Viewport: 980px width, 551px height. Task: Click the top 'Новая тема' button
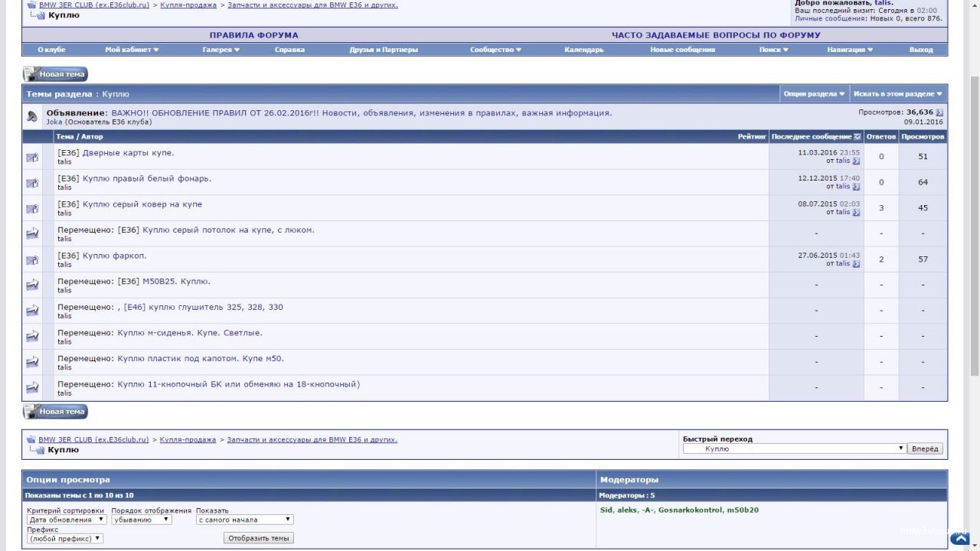[55, 74]
